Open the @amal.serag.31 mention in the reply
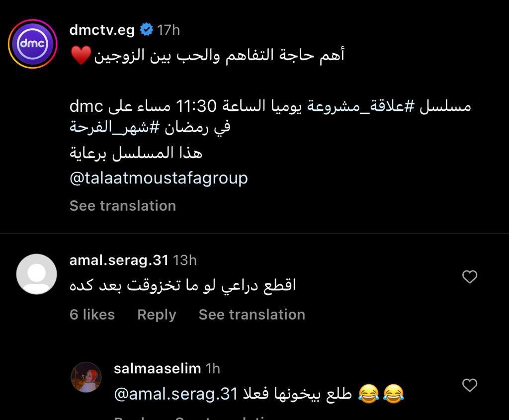Screen dimensions: 509x420 click(x=176, y=394)
